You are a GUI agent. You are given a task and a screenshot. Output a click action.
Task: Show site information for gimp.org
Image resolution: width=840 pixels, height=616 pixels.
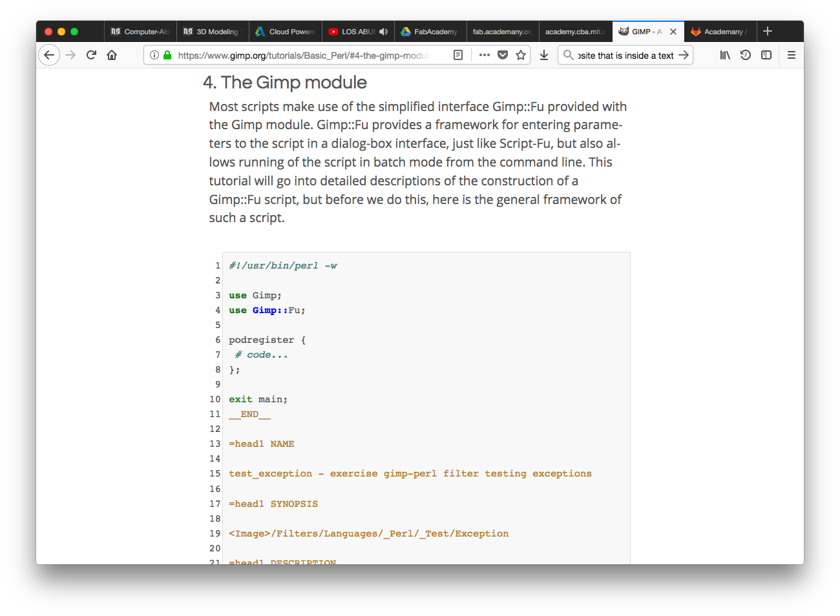point(154,56)
